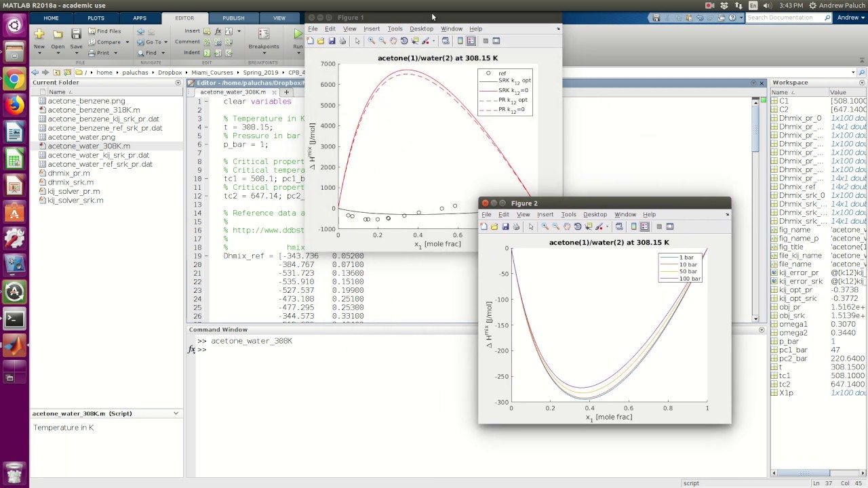Switch to the HOME tab

pyautogui.click(x=51, y=18)
